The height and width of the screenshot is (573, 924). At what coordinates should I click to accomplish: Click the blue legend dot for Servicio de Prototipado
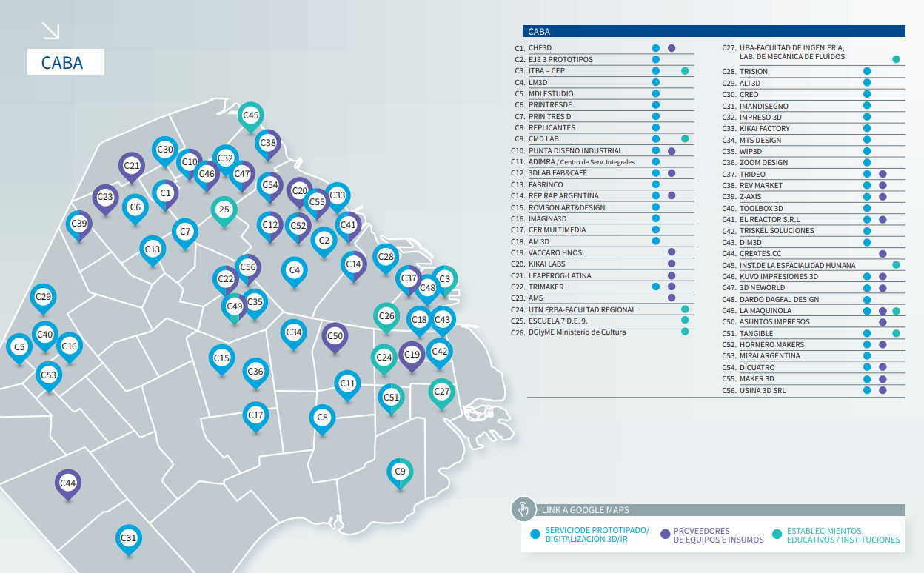[535, 535]
